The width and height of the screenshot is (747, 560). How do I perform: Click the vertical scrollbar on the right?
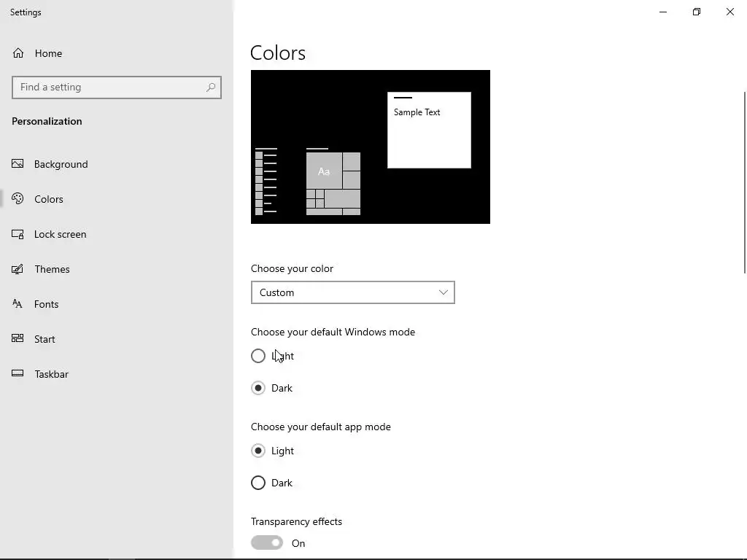click(x=744, y=182)
